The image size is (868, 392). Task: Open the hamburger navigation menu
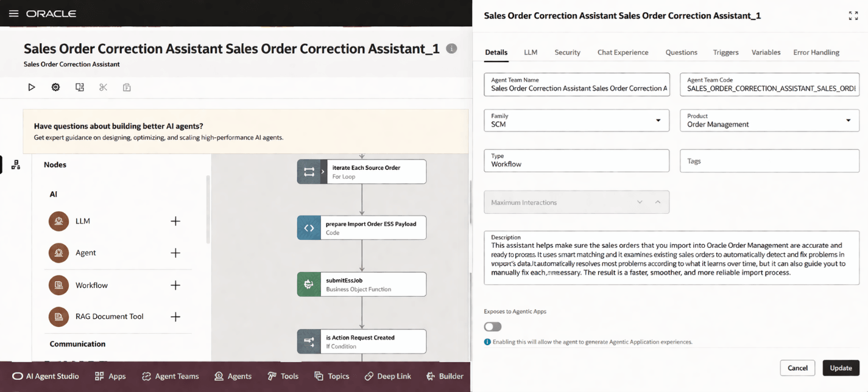(x=13, y=13)
